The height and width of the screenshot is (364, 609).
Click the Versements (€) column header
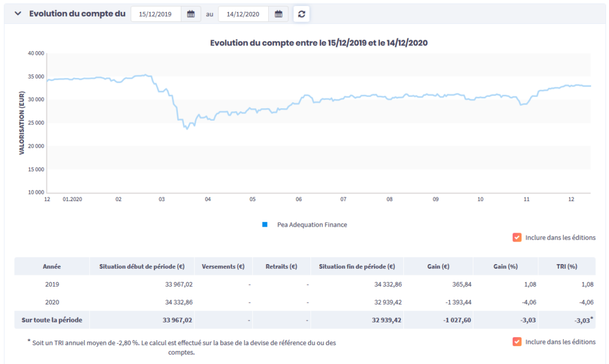pos(224,266)
